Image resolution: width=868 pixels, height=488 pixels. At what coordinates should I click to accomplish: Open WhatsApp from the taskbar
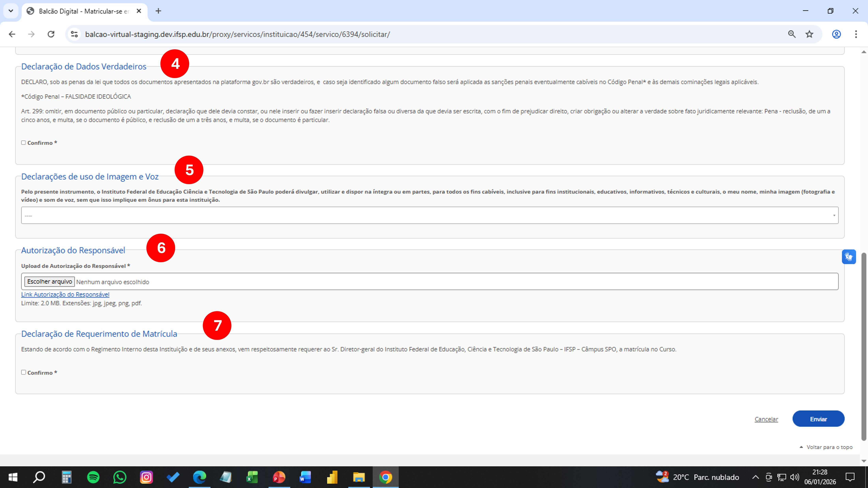tap(120, 477)
